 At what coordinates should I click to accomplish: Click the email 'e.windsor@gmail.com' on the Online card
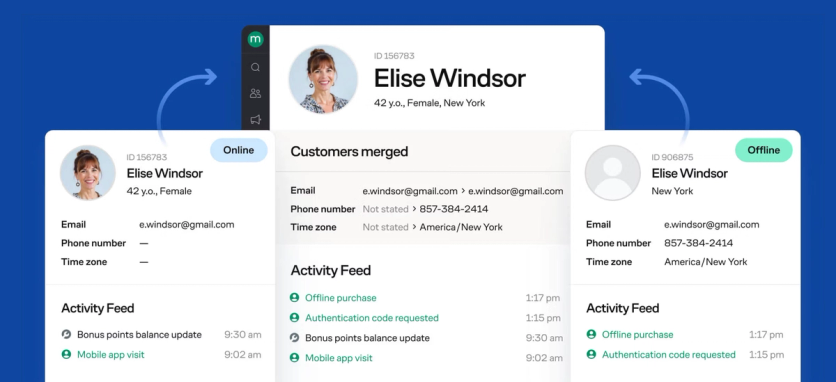point(187,225)
